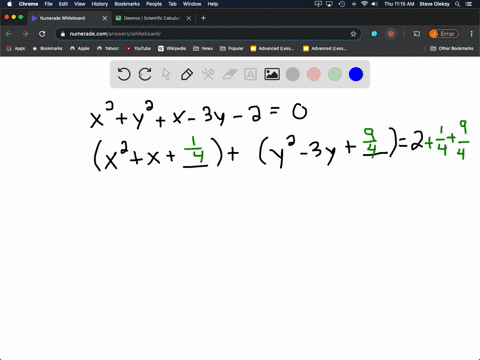Open the Chrome application menu
The image size is (480, 360).
click(x=28, y=4)
